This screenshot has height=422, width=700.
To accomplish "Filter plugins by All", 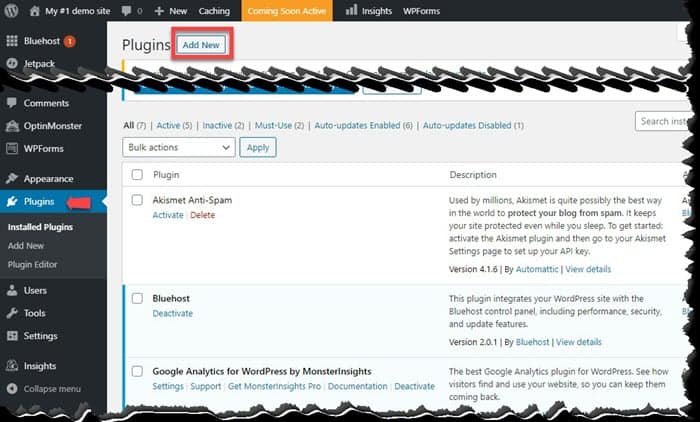I will [x=129, y=125].
